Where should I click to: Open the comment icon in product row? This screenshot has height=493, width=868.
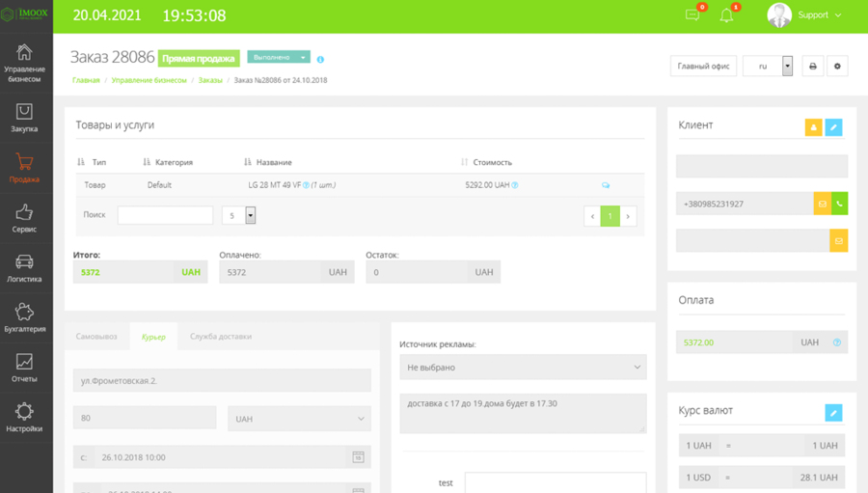click(x=606, y=185)
